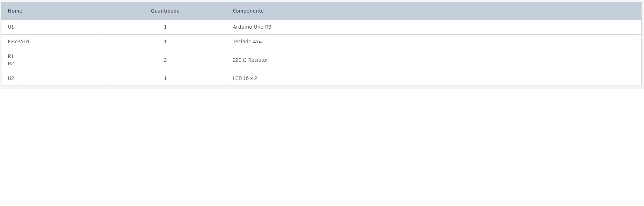Click the 4x4 text after Teclado
This screenshot has height=206, width=644.
point(257,42)
